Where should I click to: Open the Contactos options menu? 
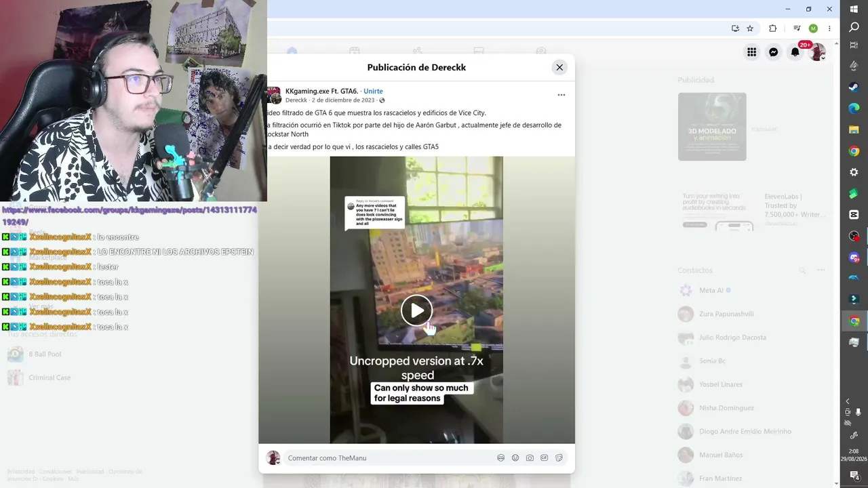pos(821,270)
